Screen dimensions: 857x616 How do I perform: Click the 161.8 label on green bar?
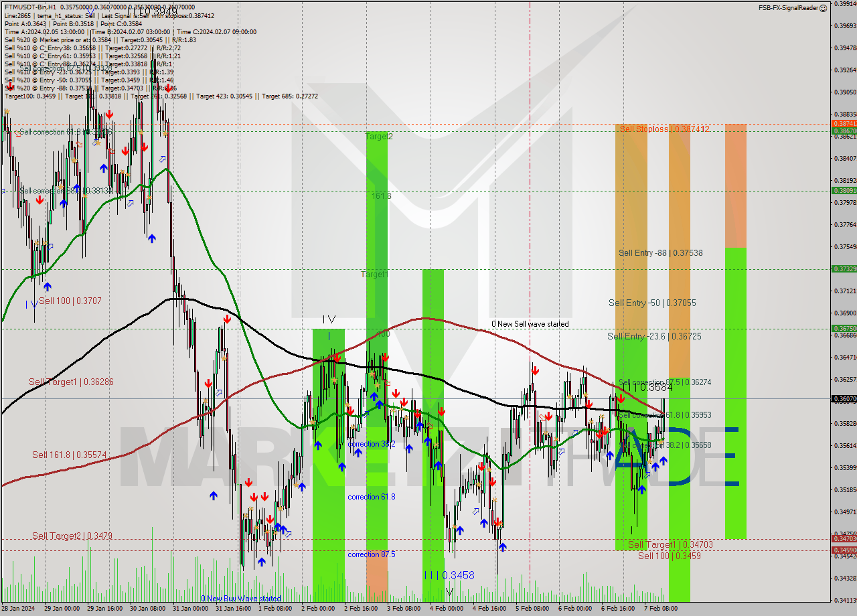[x=381, y=196]
